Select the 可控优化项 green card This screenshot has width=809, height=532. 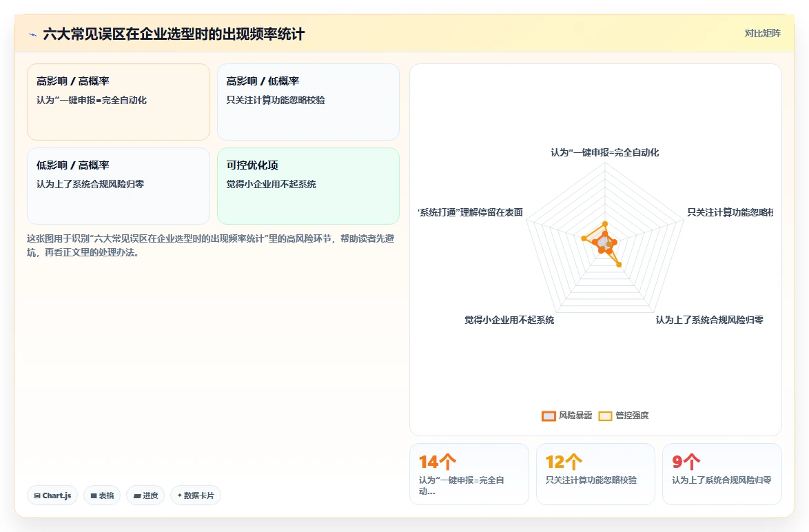click(308, 186)
